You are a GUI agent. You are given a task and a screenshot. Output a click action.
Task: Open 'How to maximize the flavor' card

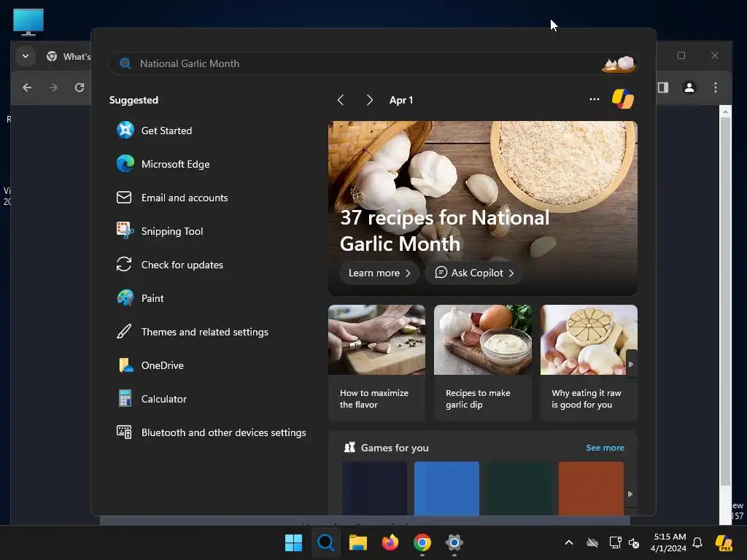coord(376,363)
